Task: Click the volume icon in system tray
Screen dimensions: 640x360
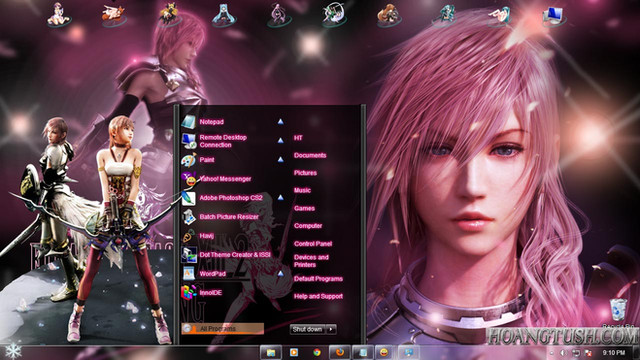Action: (x=564, y=353)
